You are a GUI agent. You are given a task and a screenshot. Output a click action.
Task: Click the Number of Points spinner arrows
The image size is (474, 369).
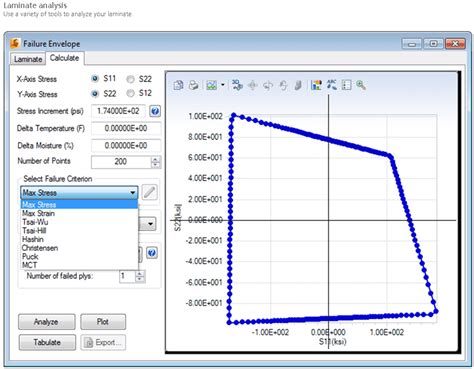(155, 162)
